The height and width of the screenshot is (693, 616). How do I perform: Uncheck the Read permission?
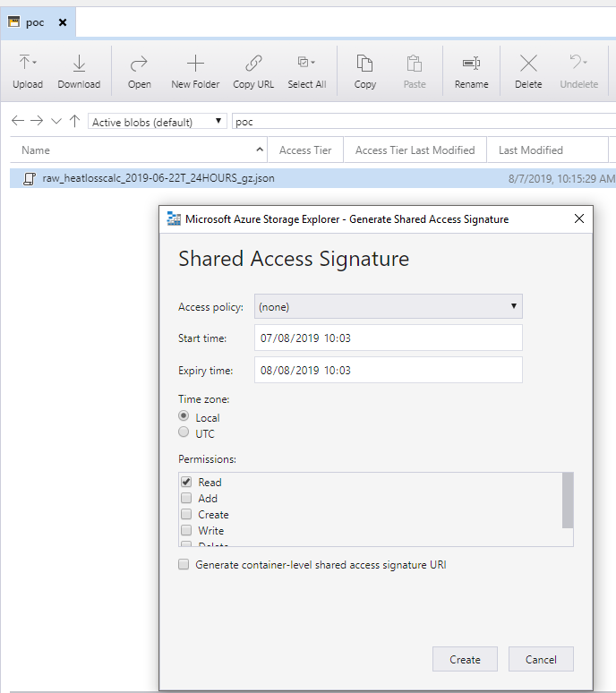pyautogui.click(x=186, y=482)
